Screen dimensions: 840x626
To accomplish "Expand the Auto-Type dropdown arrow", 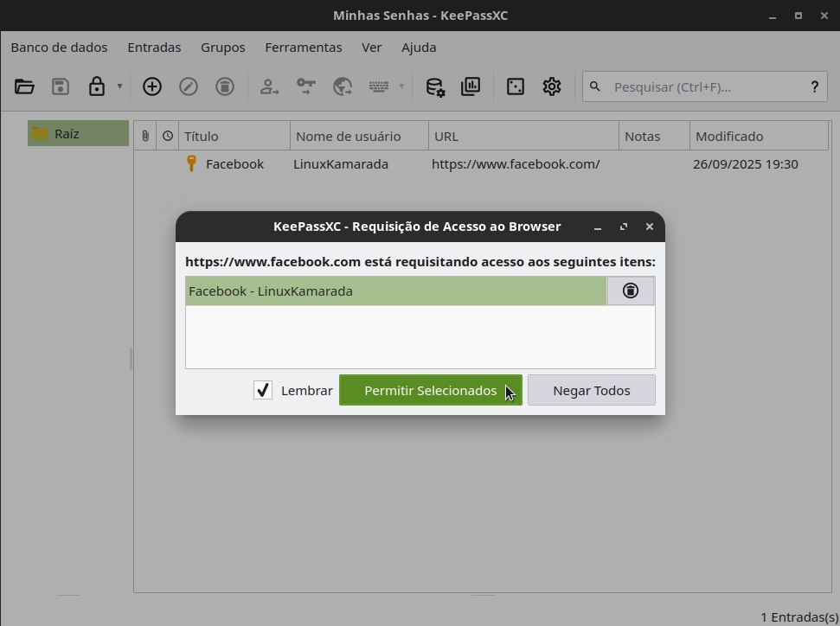I will pos(401,86).
